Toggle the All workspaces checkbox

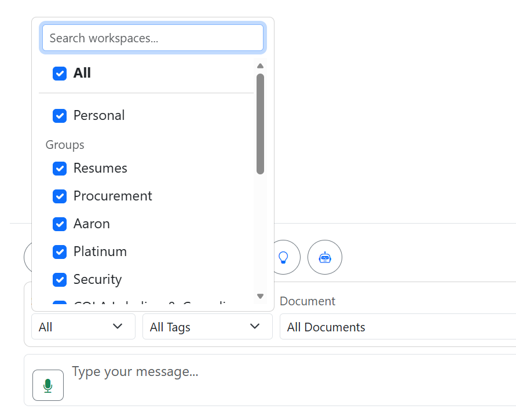60,74
